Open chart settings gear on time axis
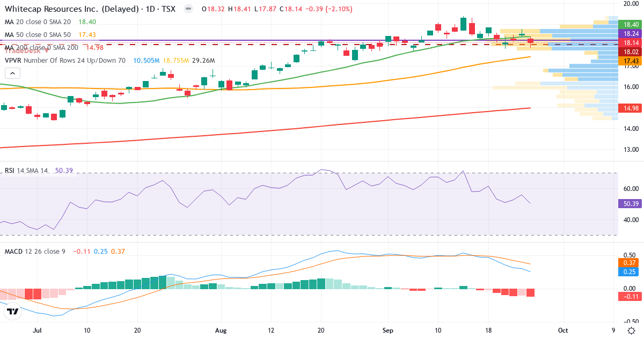644x338 pixels. [x=632, y=330]
